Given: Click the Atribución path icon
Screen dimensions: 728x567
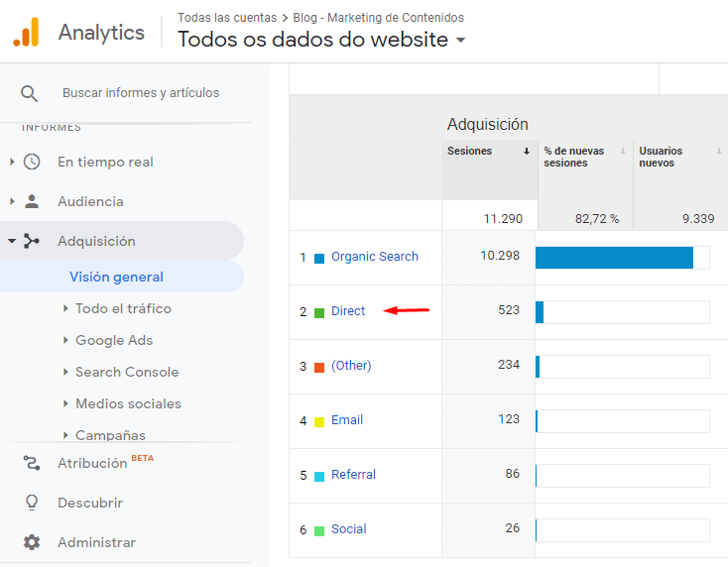Looking at the screenshot, I should coord(32,463).
